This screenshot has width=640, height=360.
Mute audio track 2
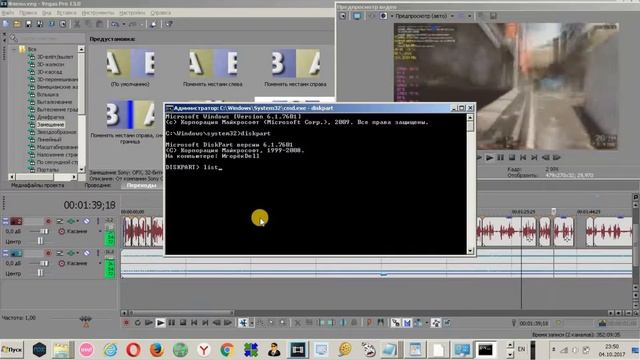click(87, 253)
